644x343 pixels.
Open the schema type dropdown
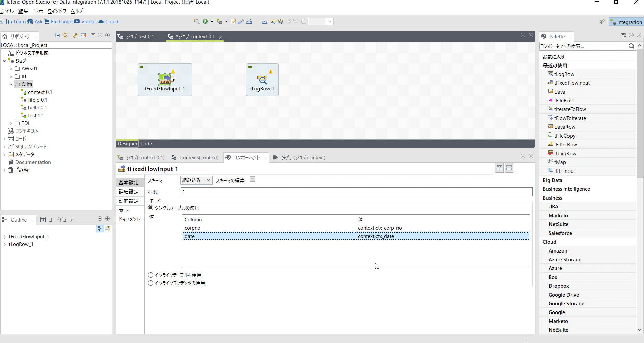click(196, 180)
